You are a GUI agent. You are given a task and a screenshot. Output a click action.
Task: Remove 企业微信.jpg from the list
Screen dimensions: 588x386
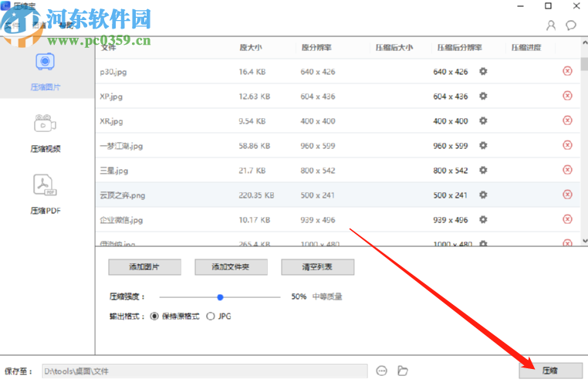pos(567,219)
